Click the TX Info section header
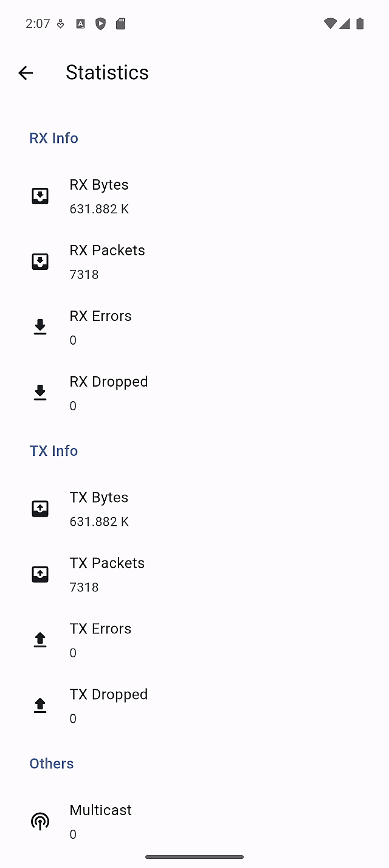 click(53, 450)
